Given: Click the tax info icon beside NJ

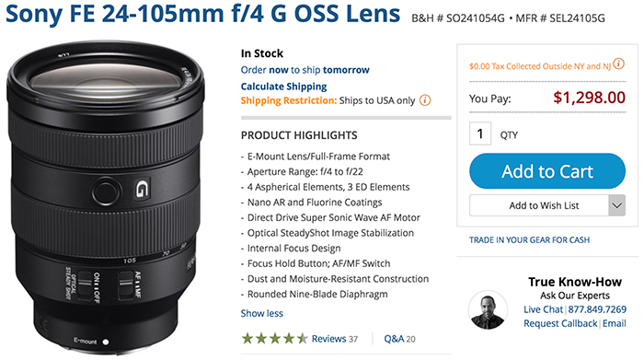Looking at the screenshot, I should (x=618, y=64).
